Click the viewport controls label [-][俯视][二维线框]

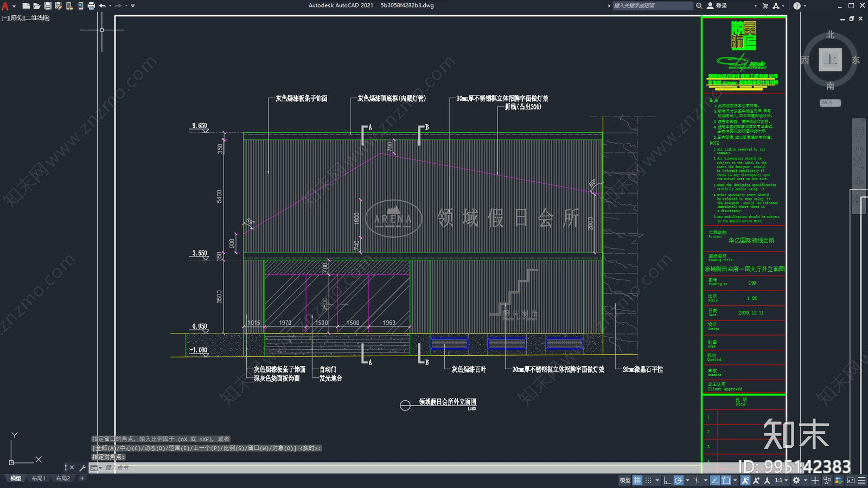[x=25, y=18]
